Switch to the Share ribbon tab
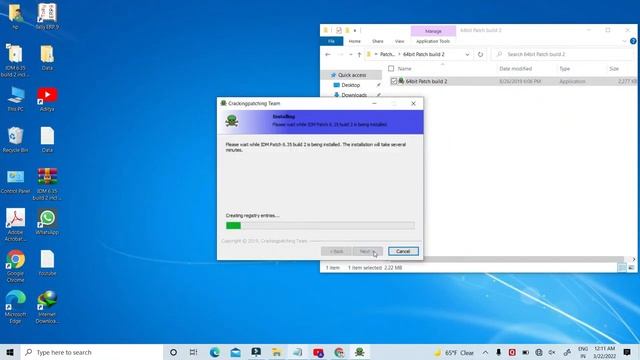This screenshot has height=360, width=640. [x=378, y=41]
